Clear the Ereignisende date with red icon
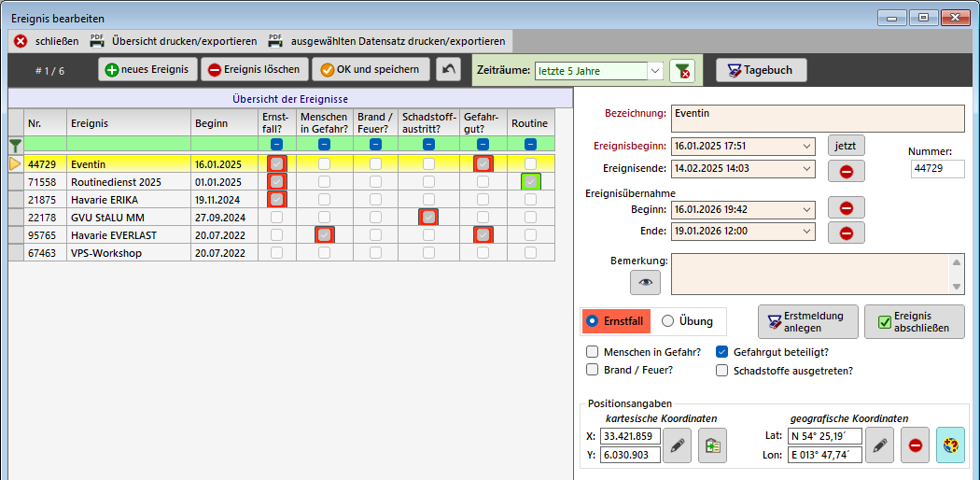 pyautogui.click(x=846, y=170)
